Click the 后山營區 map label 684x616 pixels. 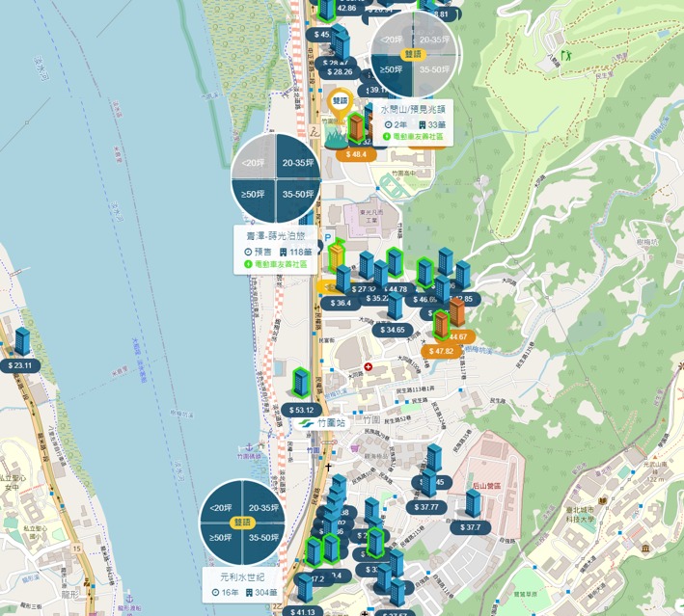tap(486, 486)
